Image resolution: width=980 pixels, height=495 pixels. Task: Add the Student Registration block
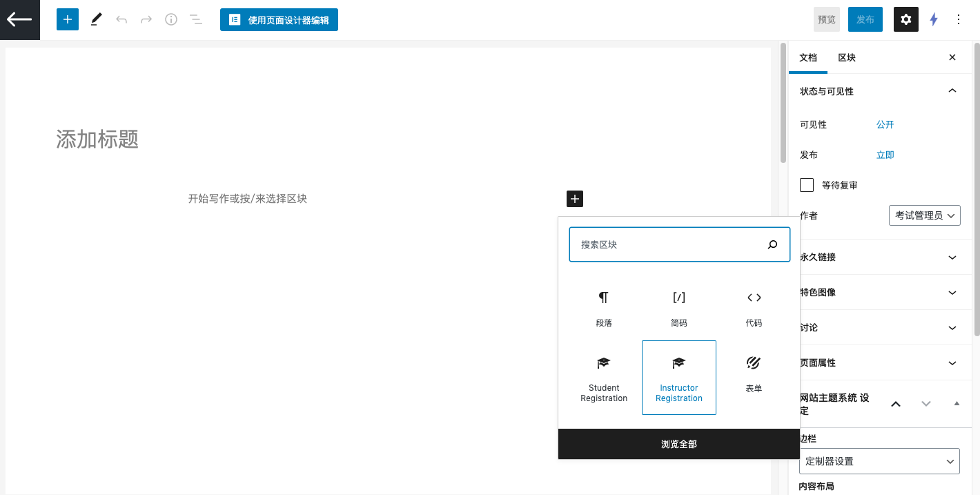[x=604, y=378]
